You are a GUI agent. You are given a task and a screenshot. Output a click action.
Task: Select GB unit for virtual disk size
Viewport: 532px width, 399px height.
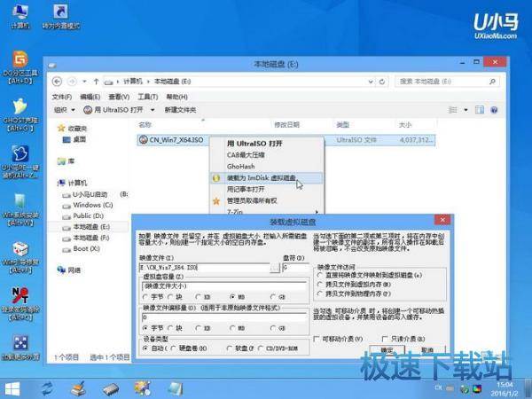278,297
